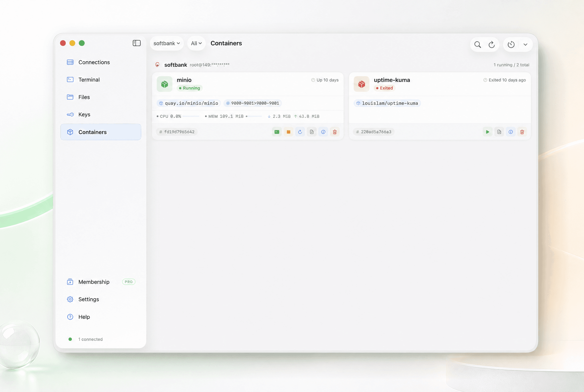Restart the minio container
This screenshot has width=584, height=392.
pos(300,132)
